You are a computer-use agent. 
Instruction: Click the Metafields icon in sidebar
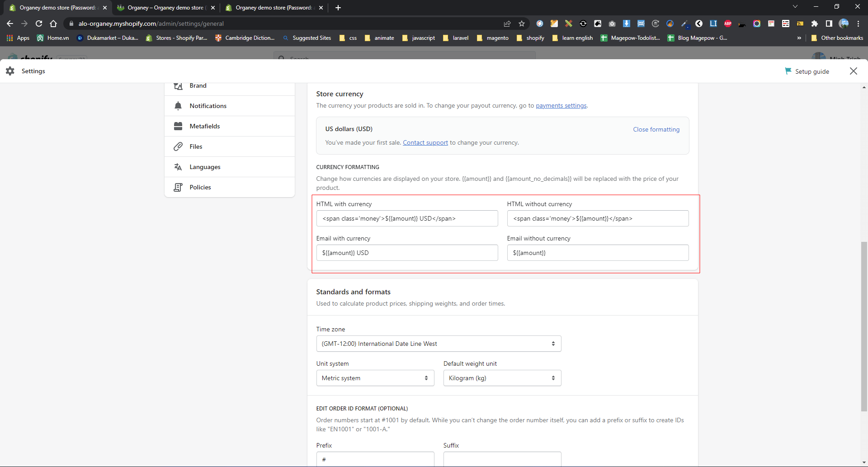coord(178,126)
